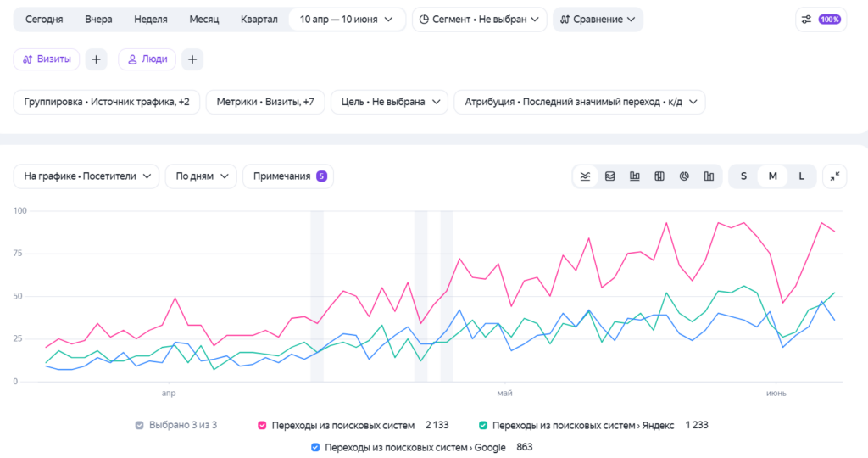Screen dimensions: 868x458
Task: Collapse the chart with the arrows icon
Action: tap(835, 176)
